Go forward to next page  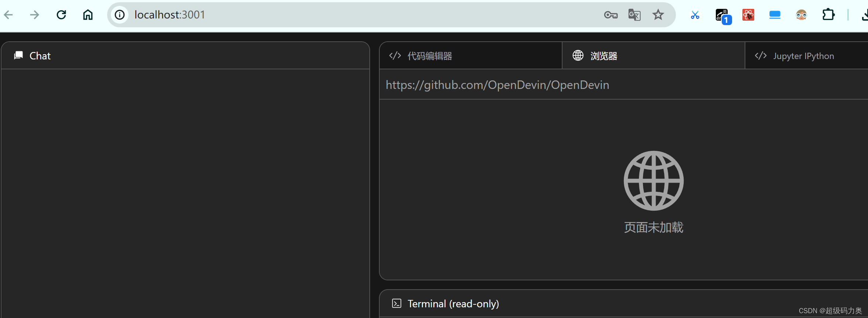point(35,15)
